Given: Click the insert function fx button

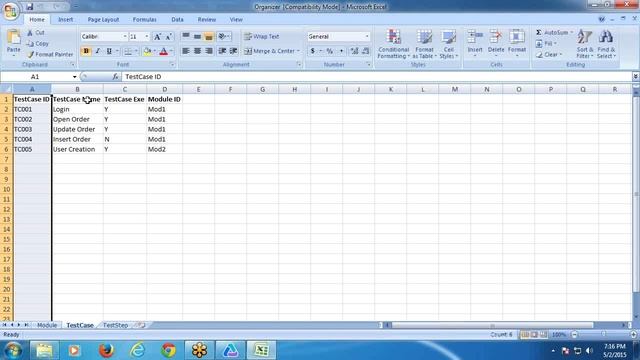Looking at the screenshot, I should pyautogui.click(x=116, y=77).
